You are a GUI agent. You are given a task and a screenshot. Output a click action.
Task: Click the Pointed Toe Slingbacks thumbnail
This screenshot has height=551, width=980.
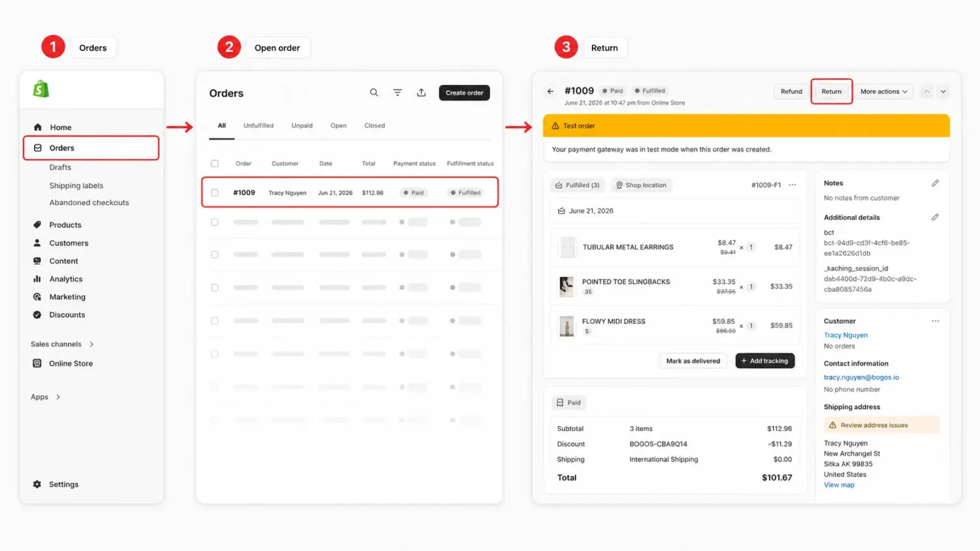[566, 286]
